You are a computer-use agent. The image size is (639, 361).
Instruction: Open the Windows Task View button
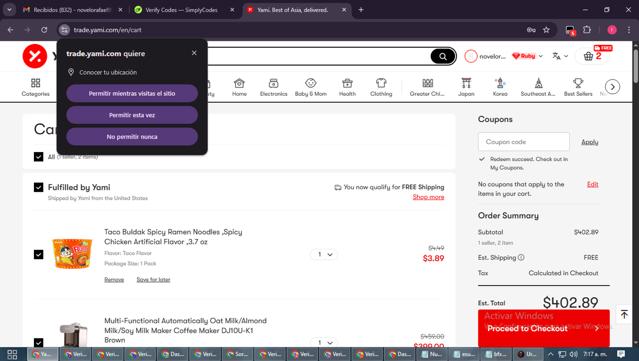point(12,354)
